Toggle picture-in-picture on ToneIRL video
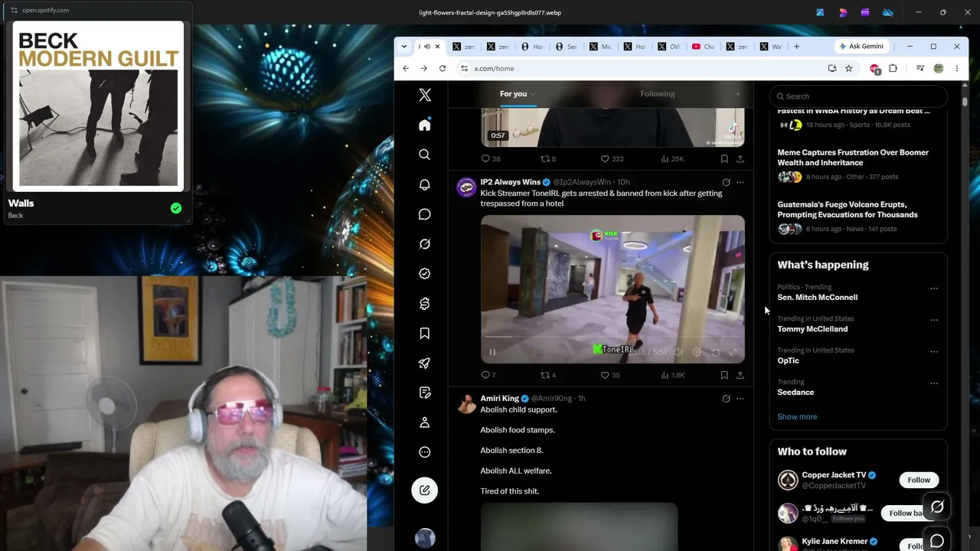Viewport: 980px width, 551px height. (714, 352)
